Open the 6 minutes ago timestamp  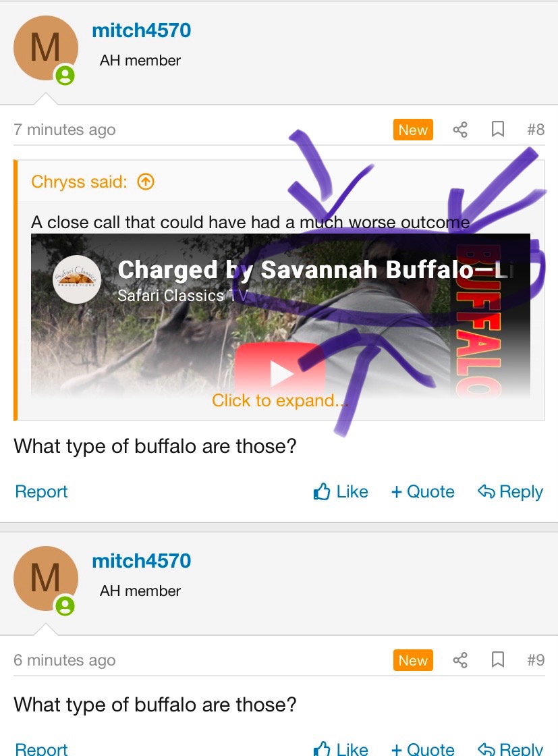(65, 660)
